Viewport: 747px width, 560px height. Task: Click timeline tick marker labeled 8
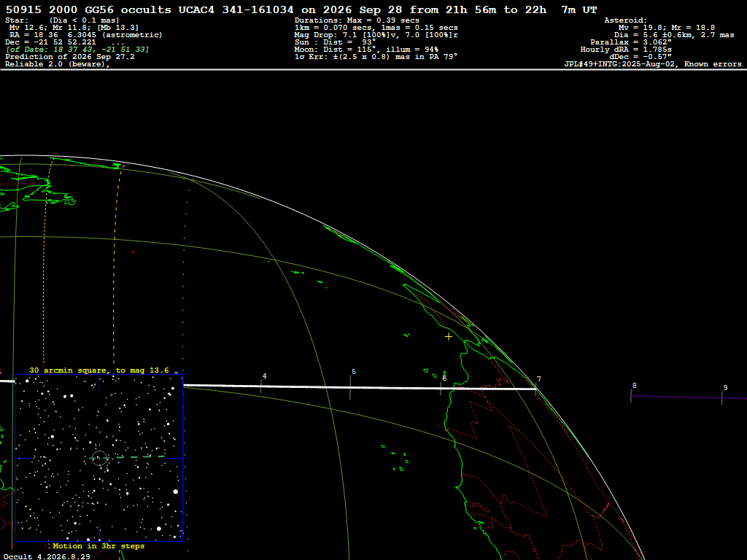pyautogui.click(x=631, y=396)
